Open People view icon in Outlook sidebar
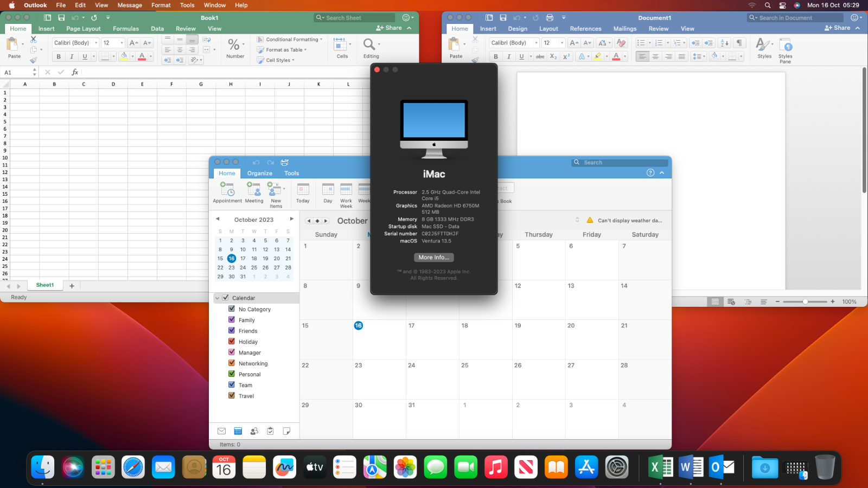 [x=254, y=431]
